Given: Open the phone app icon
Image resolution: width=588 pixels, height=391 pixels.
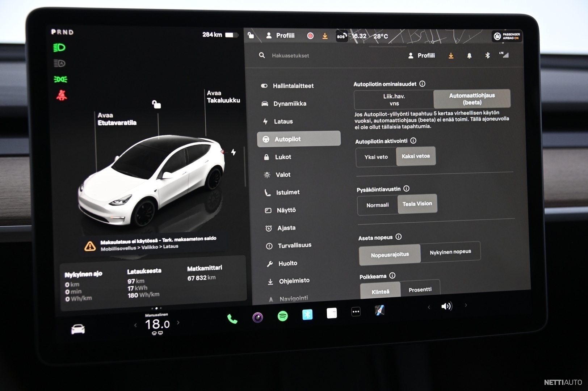Looking at the screenshot, I should (x=232, y=319).
